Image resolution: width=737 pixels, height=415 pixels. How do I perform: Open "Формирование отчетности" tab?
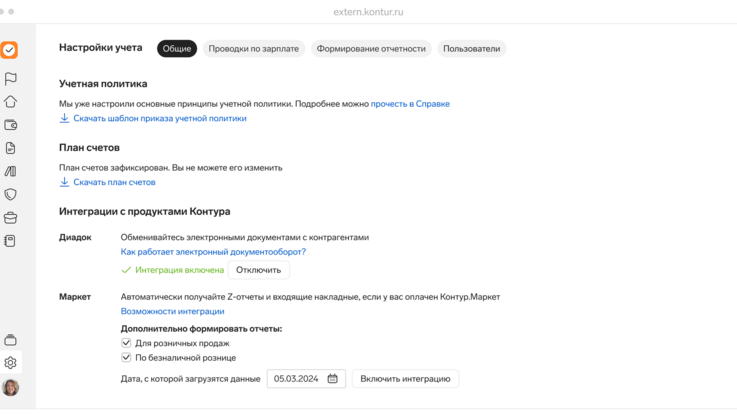(x=371, y=49)
